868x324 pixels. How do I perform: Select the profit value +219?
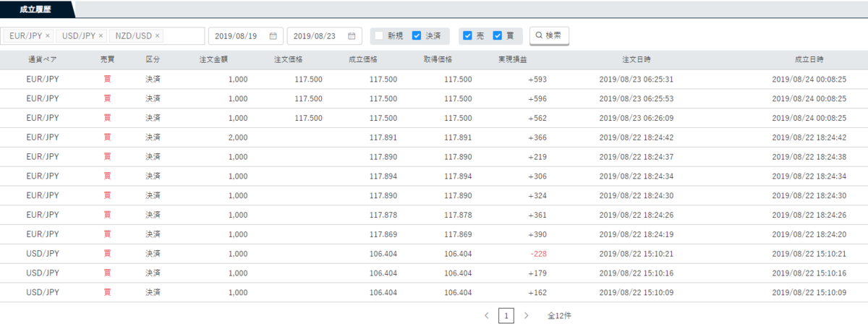pos(537,157)
